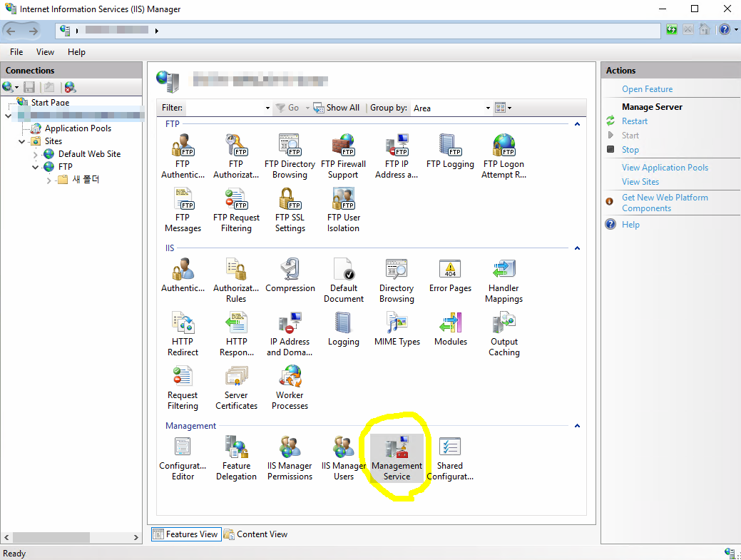
Task: Expand the 새 폴더 folder node
Action: point(48,180)
